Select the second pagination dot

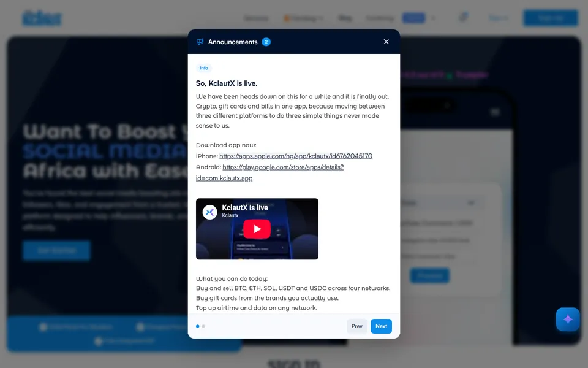click(x=203, y=326)
